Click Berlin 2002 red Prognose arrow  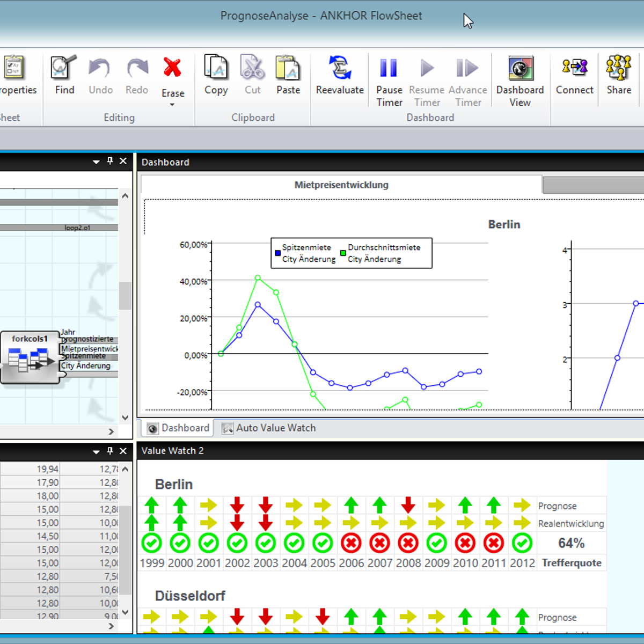pyautogui.click(x=237, y=505)
